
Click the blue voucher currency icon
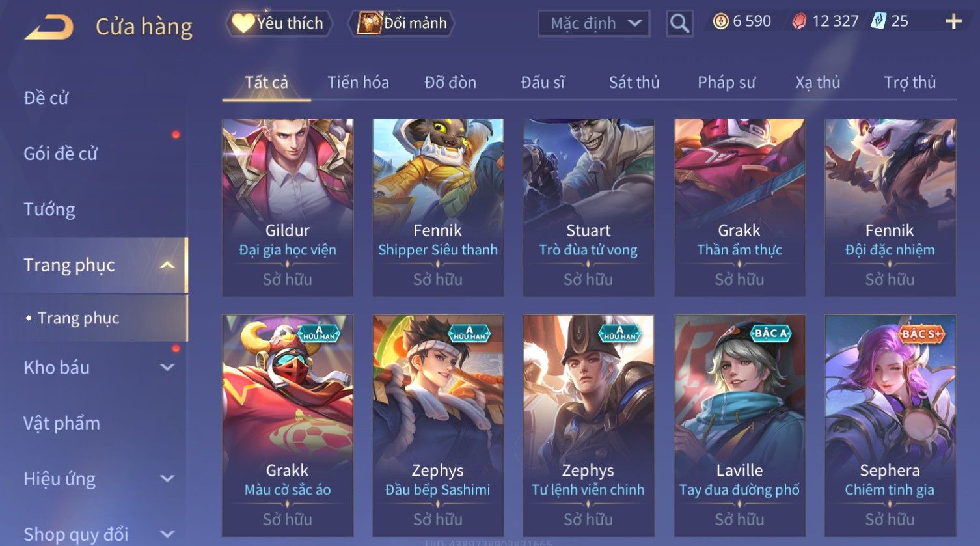(878, 21)
